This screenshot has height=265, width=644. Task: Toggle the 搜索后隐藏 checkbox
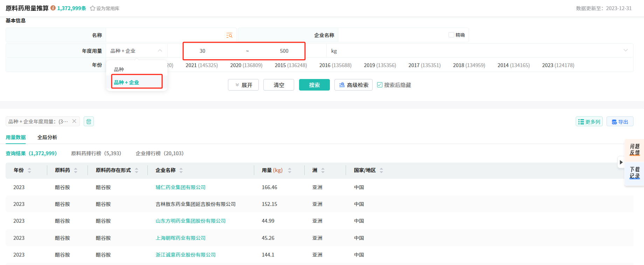(380, 85)
